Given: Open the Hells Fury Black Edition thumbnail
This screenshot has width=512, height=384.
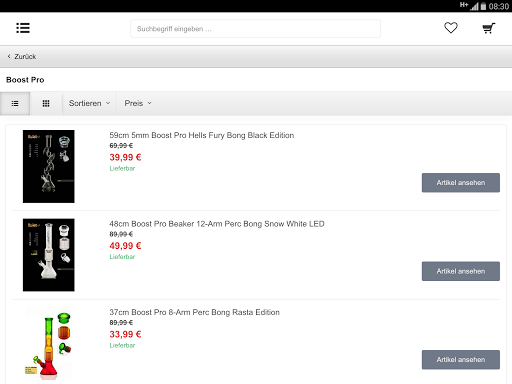Looking at the screenshot, I should (49, 166).
